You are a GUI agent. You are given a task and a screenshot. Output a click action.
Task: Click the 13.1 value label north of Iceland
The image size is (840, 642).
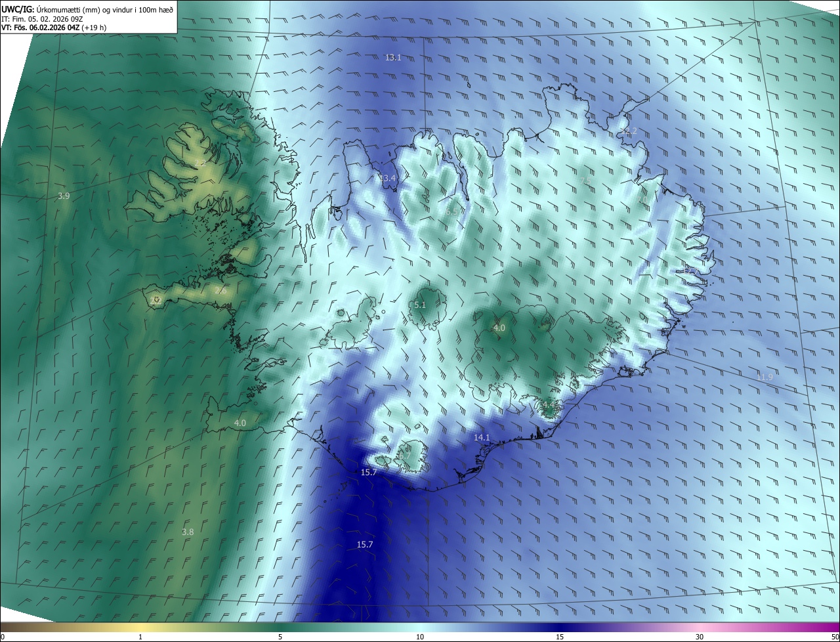pos(393,58)
